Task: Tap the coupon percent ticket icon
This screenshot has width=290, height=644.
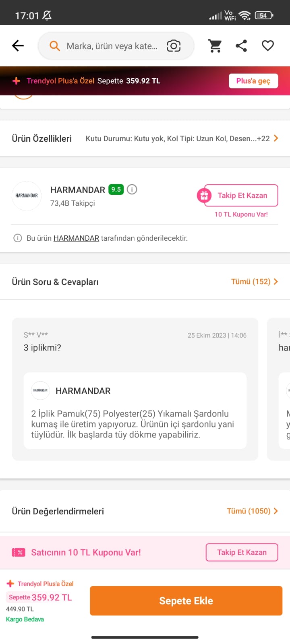Action: pos(19,553)
